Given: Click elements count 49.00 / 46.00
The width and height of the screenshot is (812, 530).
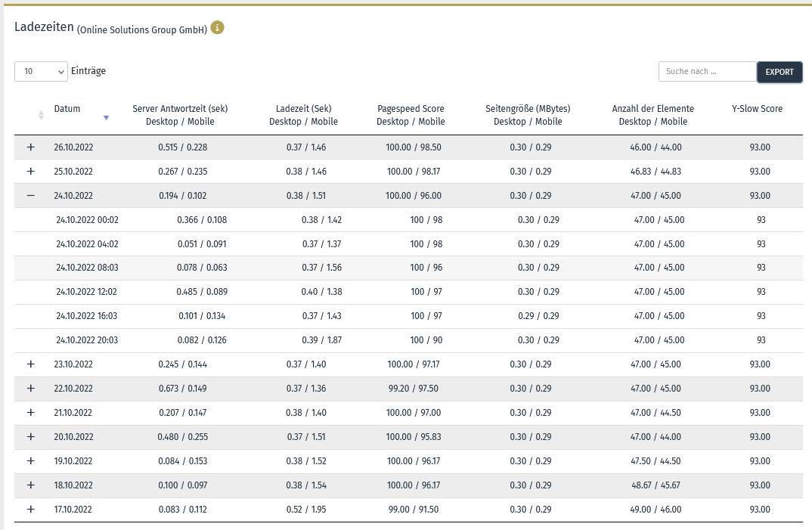Looking at the screenshot, I should click(655, 510).
